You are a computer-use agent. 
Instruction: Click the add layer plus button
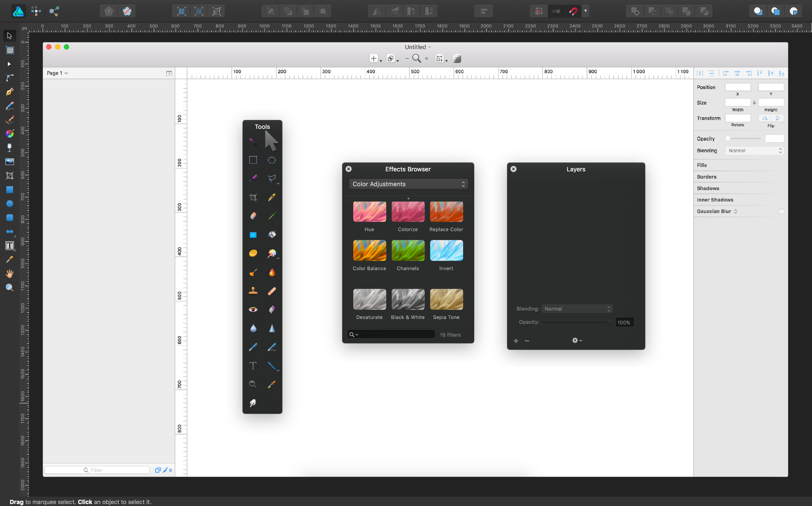pyautogui.click(x=516, y=341)
